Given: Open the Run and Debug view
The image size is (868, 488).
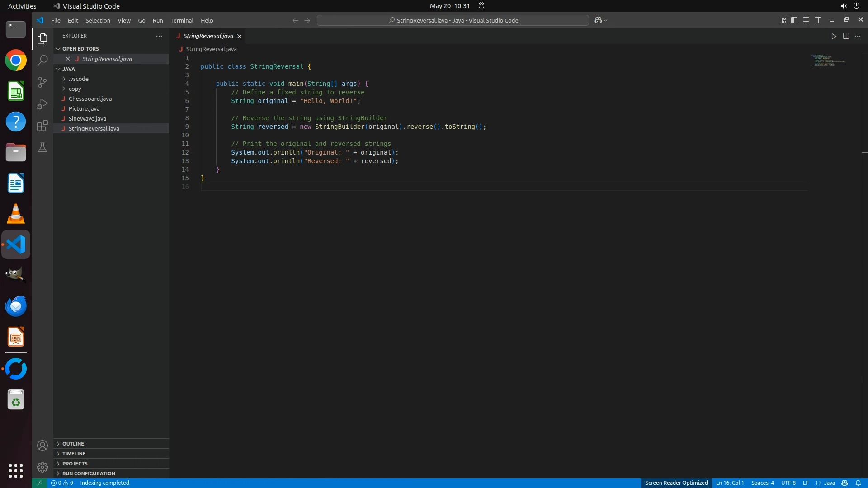Looking at the screenshot, I should pyautogui.click(x=42, y=104).
